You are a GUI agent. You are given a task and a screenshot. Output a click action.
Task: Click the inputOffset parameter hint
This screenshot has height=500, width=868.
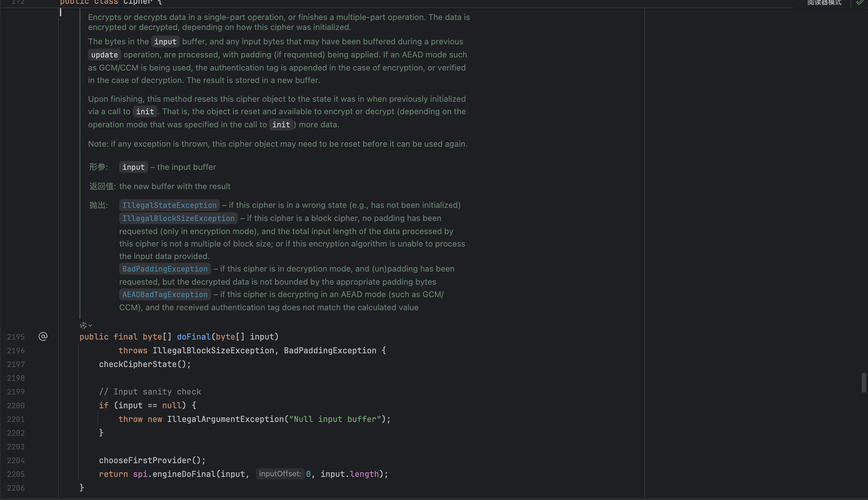[x=280, y=474]
